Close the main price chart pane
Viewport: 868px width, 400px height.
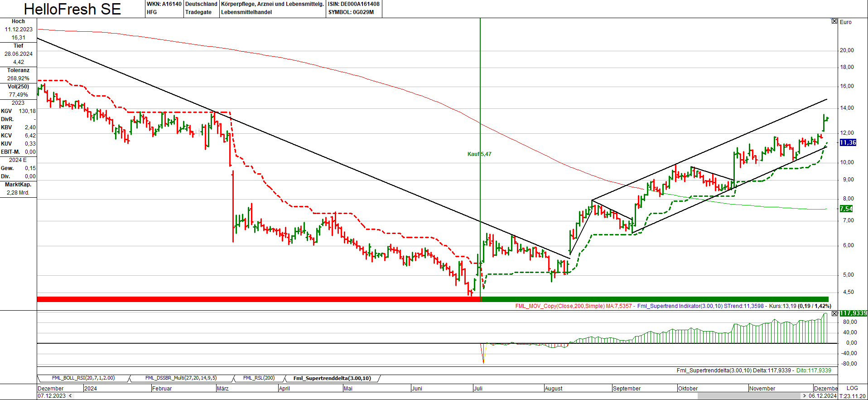pos(834,21)
